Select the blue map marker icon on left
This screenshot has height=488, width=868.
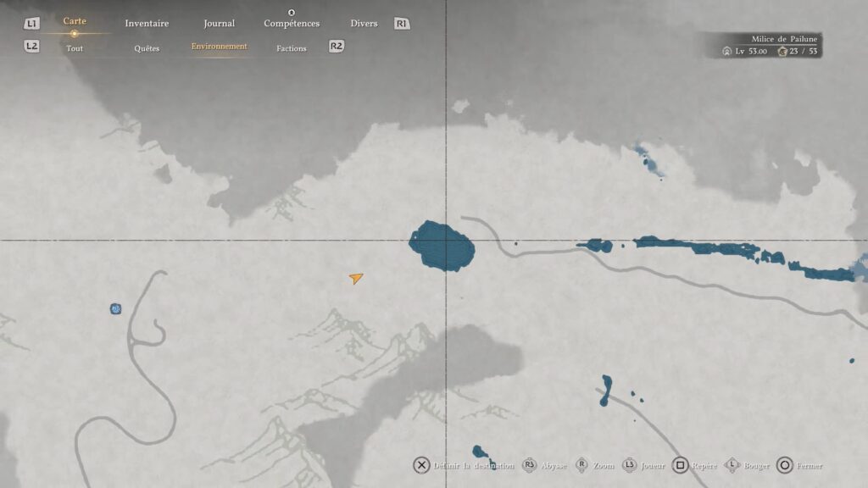pyautogui.click(x=115, y=309)
